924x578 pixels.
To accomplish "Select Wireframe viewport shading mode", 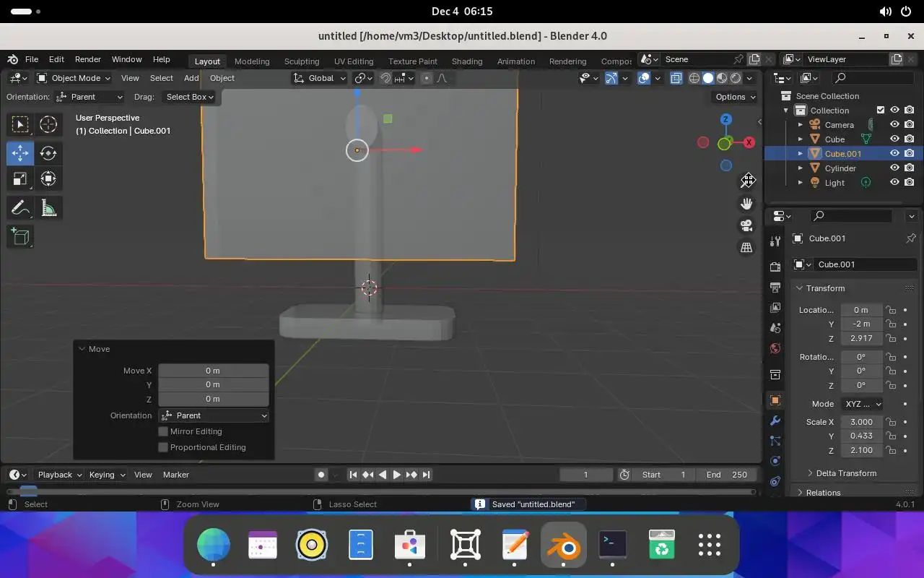I will pos(694,78).
